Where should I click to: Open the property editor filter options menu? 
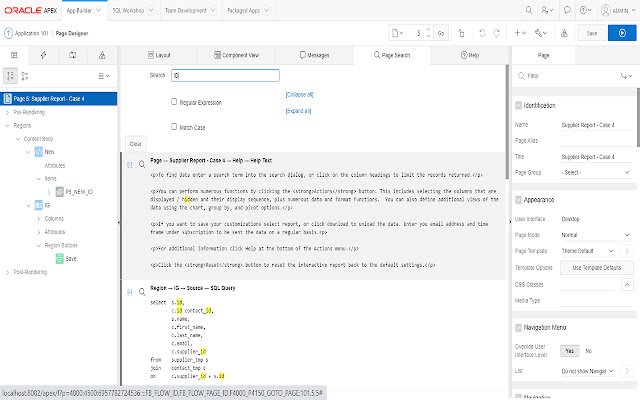click(626, 76)
